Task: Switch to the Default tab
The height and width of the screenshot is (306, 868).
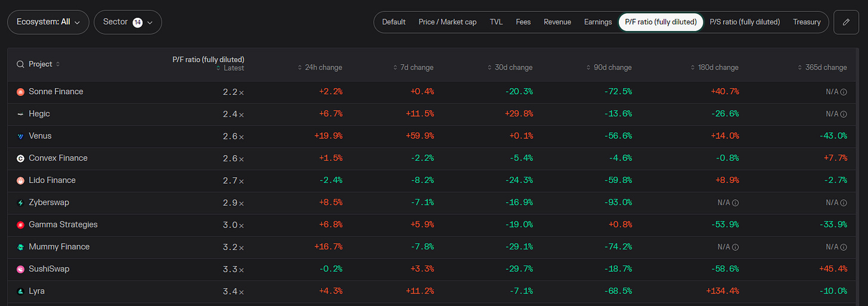Action: click(394, 22)
